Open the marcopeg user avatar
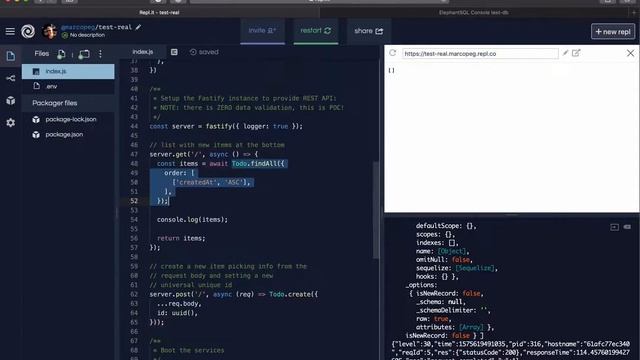Screen dimensions: 640x360 (49, 31)
